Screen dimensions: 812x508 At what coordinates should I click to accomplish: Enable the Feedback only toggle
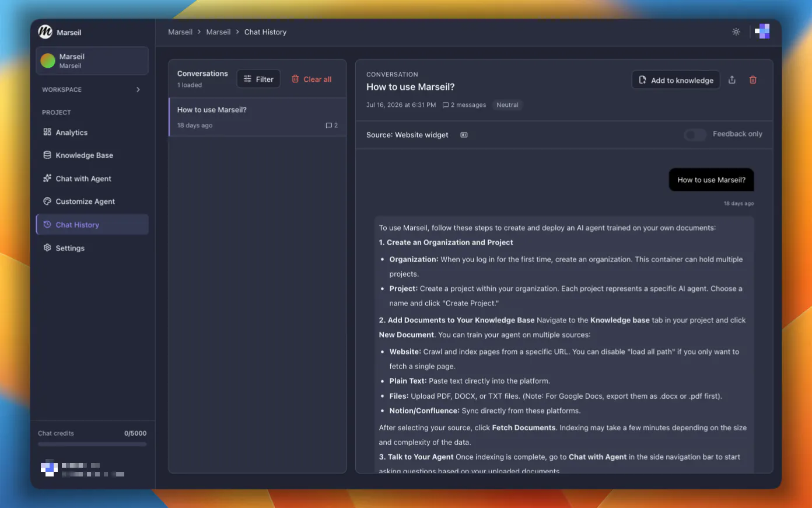tap(695, 134)
